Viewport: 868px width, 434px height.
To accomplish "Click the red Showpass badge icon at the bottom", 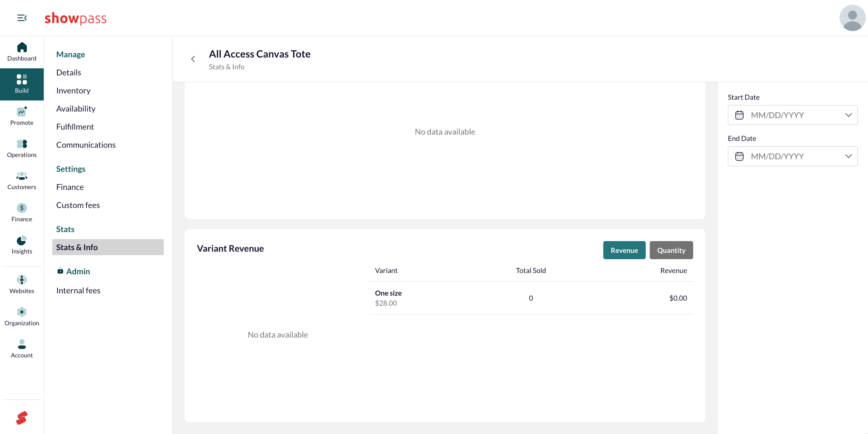I will 22,418.
